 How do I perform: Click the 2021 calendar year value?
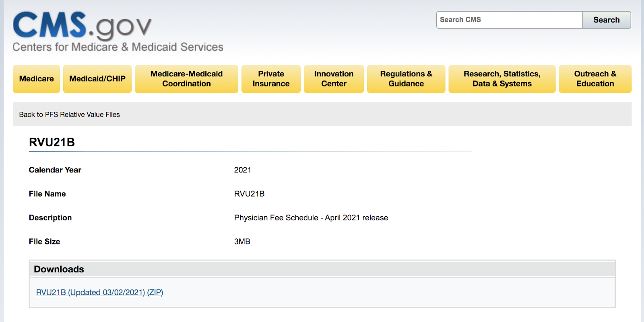pyautogui.click(x=242, y=170)
